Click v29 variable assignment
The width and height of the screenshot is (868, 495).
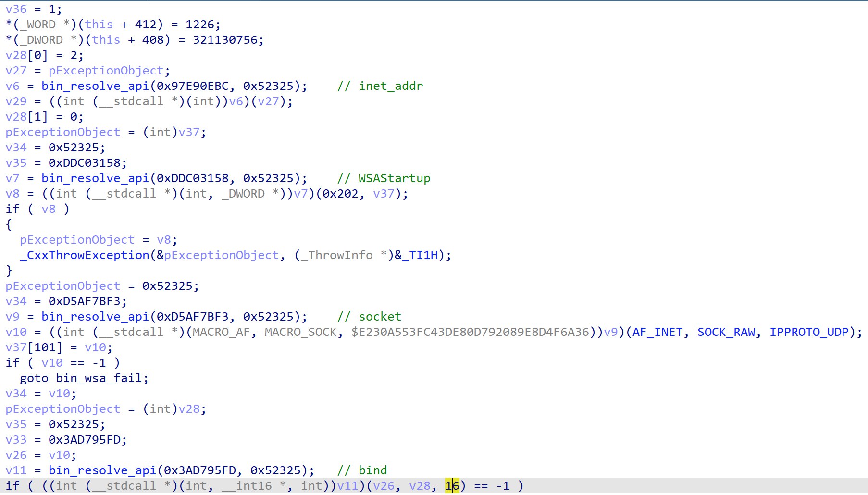pos(16,101)
